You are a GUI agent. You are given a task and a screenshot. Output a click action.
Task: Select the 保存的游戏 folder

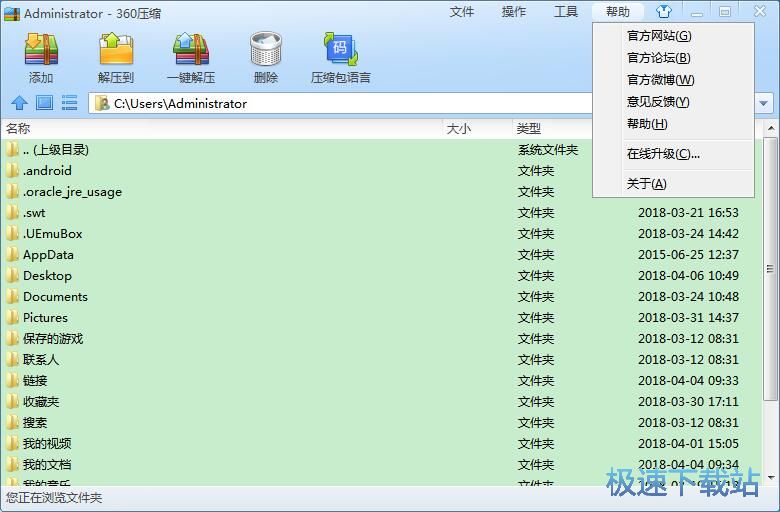pyautogui.click(x=53, y=339)
